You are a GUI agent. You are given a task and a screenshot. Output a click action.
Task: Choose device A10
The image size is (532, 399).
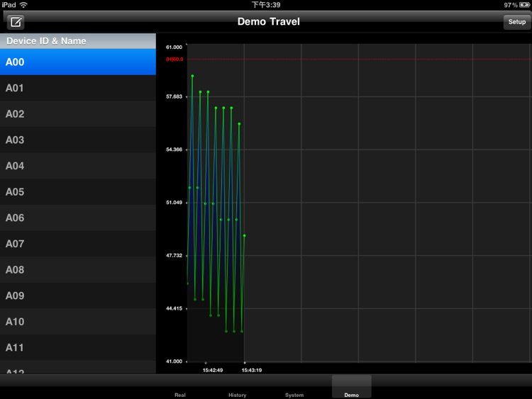point(78,322)
